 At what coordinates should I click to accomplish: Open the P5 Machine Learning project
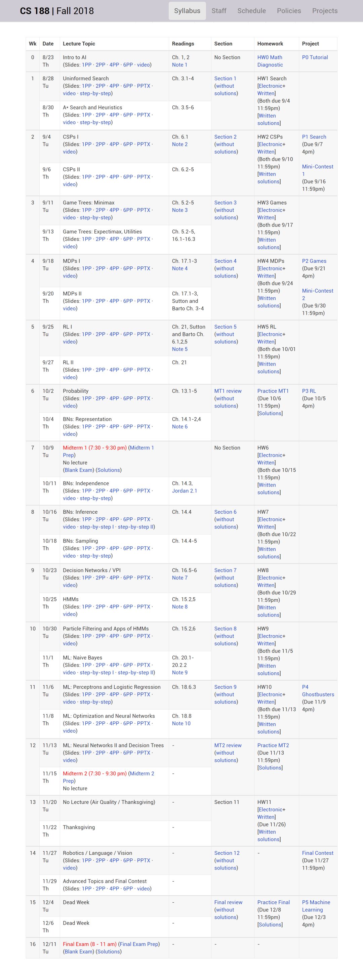click(x=316, y=906)
